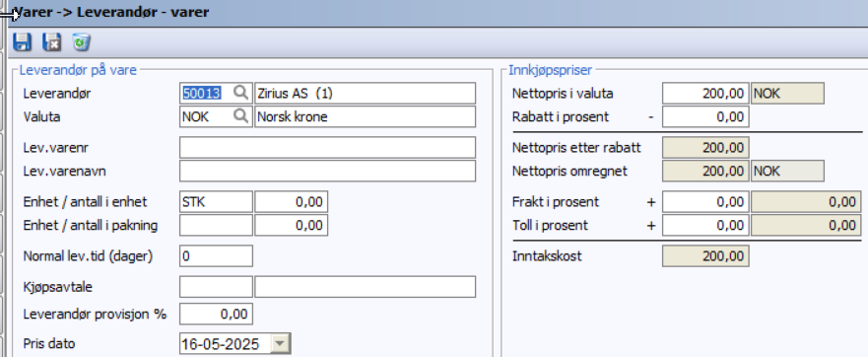Click the Normal lev.tid (dager) field

tap(216, 256)
